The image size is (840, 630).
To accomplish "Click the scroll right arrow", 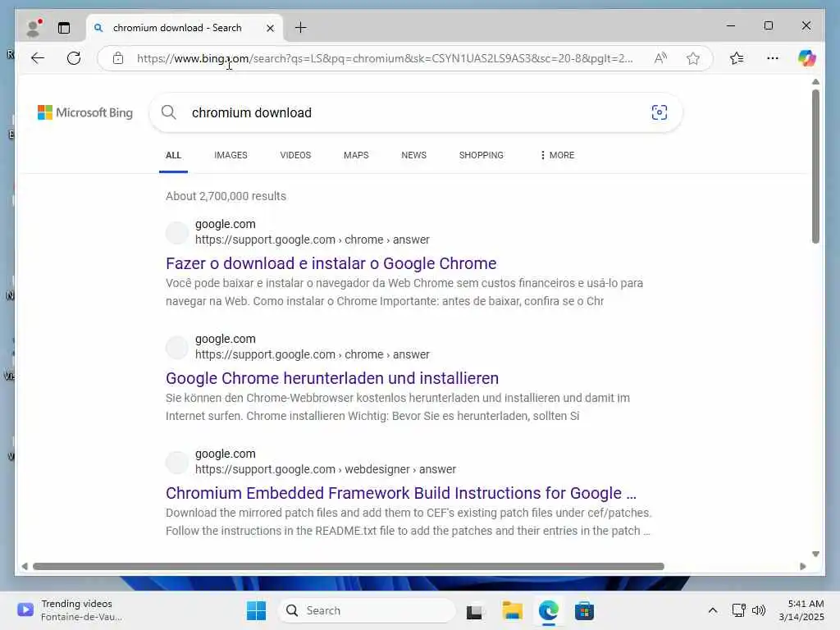I will click(x=802, y=566).
